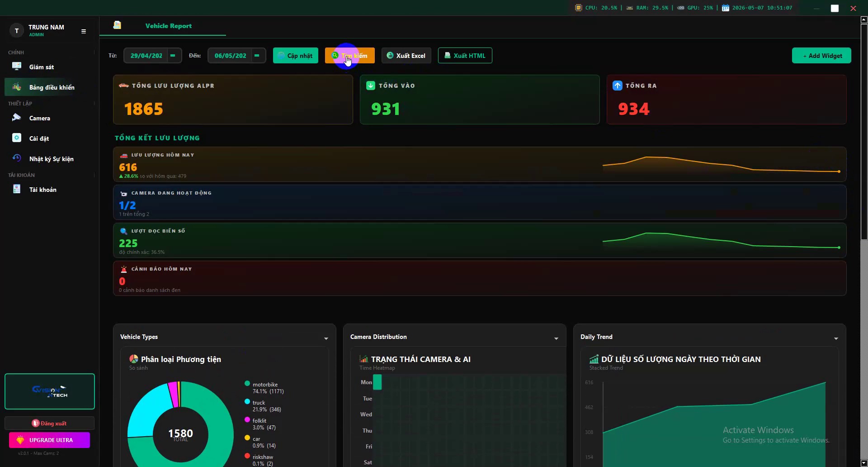
Task: Click the Add Widget button
Action: click(x=821, y=56)
